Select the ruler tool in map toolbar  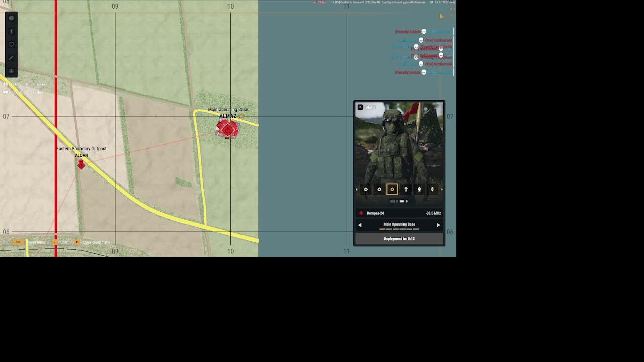11,31
